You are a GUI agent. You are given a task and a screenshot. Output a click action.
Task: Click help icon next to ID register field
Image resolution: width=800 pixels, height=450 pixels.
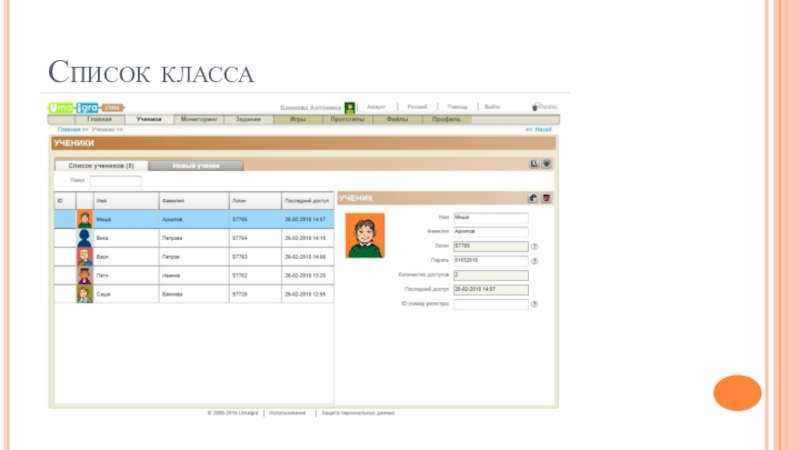click(x=535, y=304)
